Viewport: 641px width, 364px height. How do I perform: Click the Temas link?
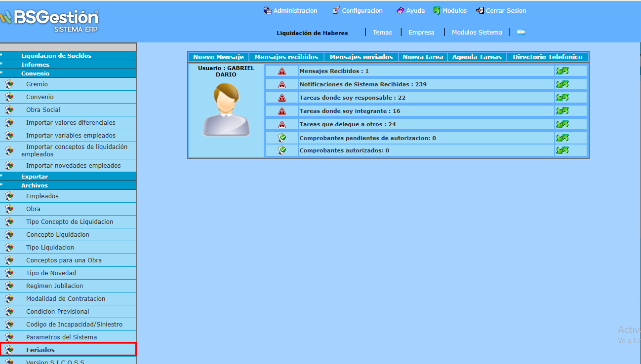(382, 33)
